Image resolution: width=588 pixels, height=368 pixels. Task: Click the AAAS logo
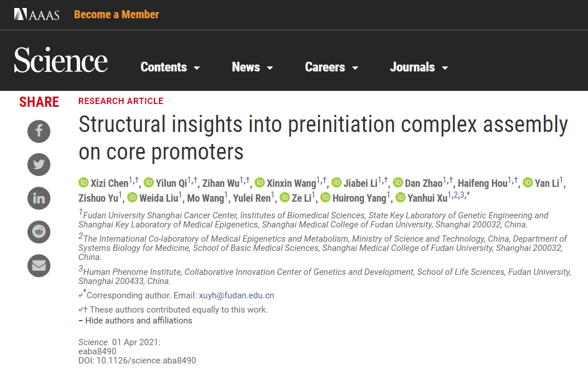click(x=37, y=14)
